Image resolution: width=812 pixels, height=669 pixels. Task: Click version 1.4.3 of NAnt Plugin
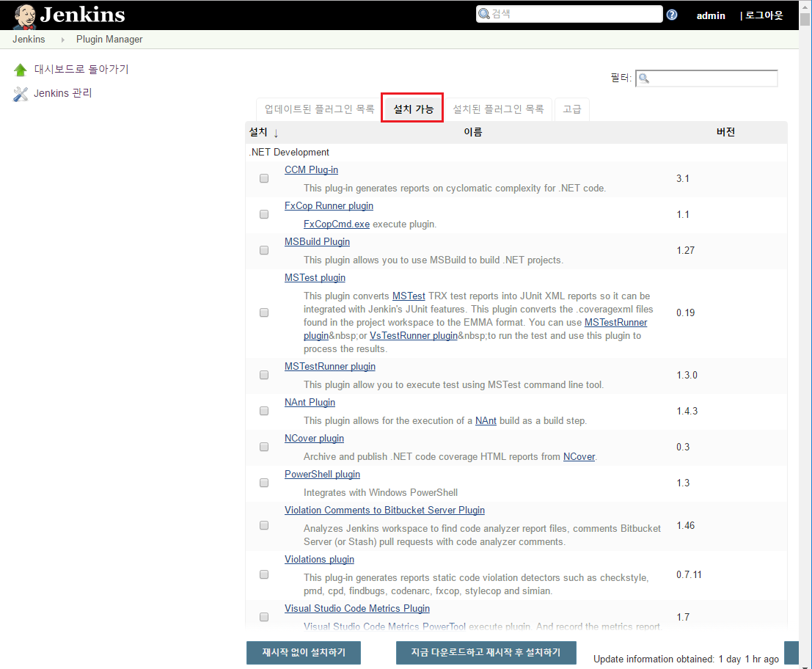pyautogui.click(x=687, y=411)
